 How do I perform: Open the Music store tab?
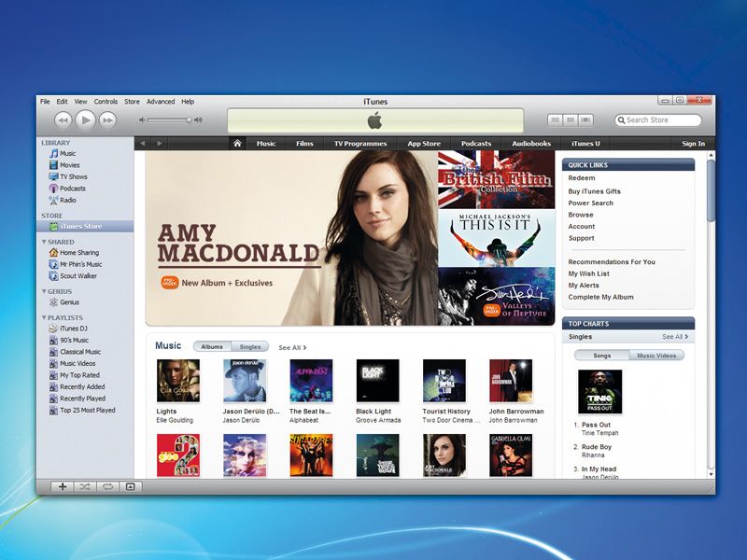click(266, 144)
